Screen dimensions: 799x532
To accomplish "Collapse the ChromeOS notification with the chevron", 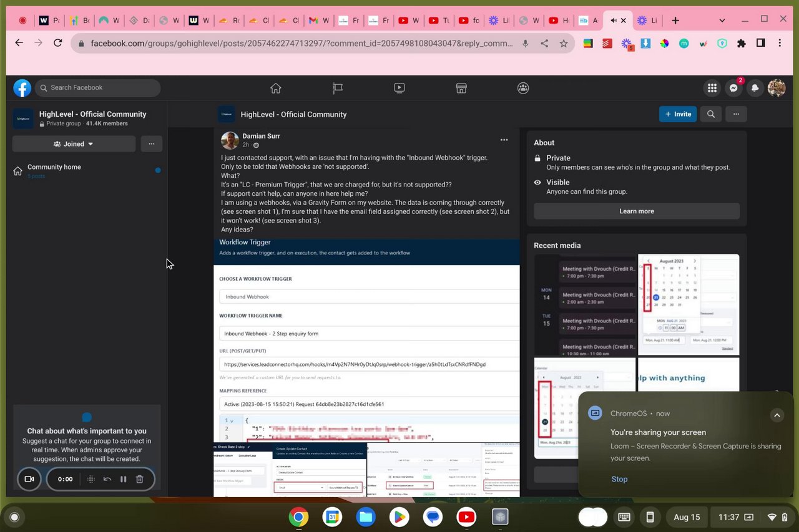I will coord(777,415).
